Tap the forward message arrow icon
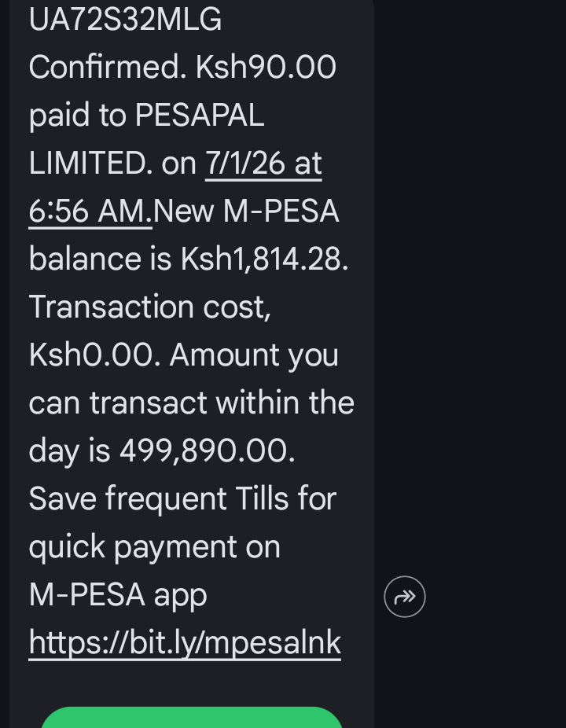This screenshot has width=566, height=728. [405, 597]
